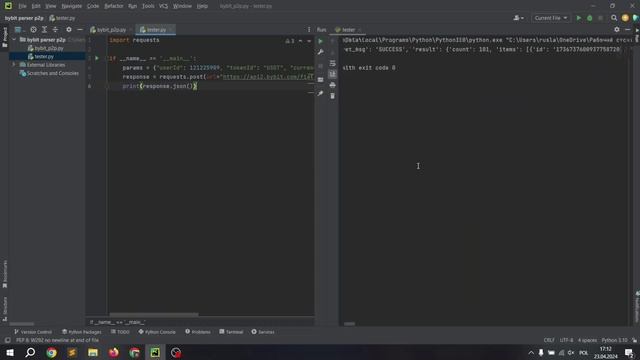Open the Services tool window
The width and height of the screenshot is (640, 360).
(x=263, y=332)
